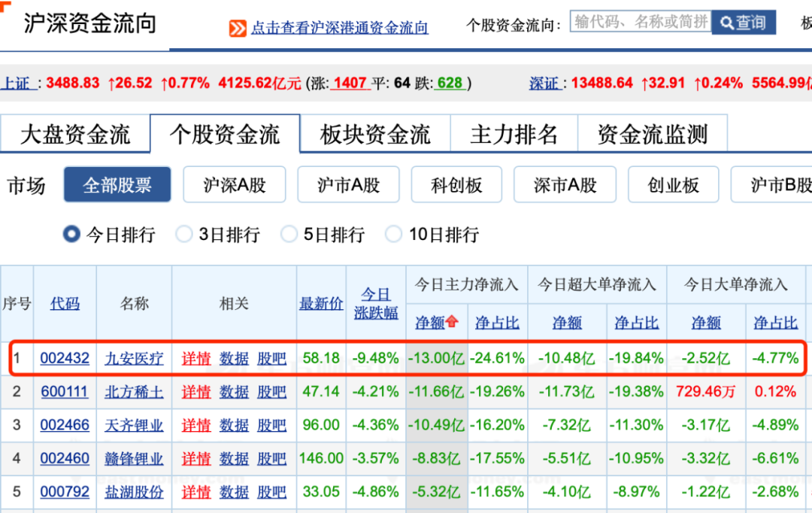Click the magnifier search icon in 查询 button
Screen dimensions: 812x513
point(726,23)
